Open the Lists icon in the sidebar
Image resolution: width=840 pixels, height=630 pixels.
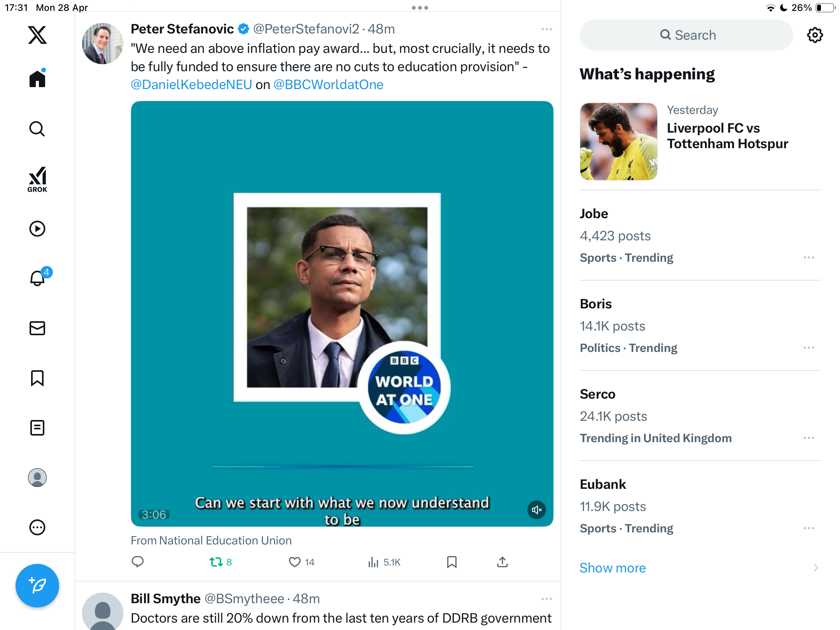pos(37,428)
